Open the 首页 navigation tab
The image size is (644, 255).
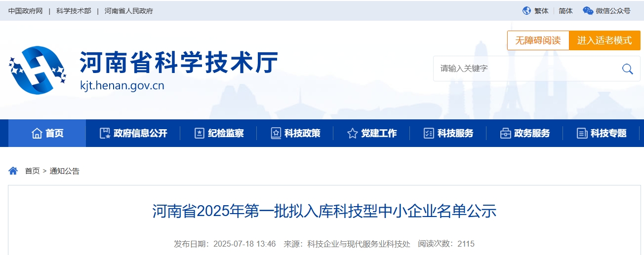click(x=47, y=133)
